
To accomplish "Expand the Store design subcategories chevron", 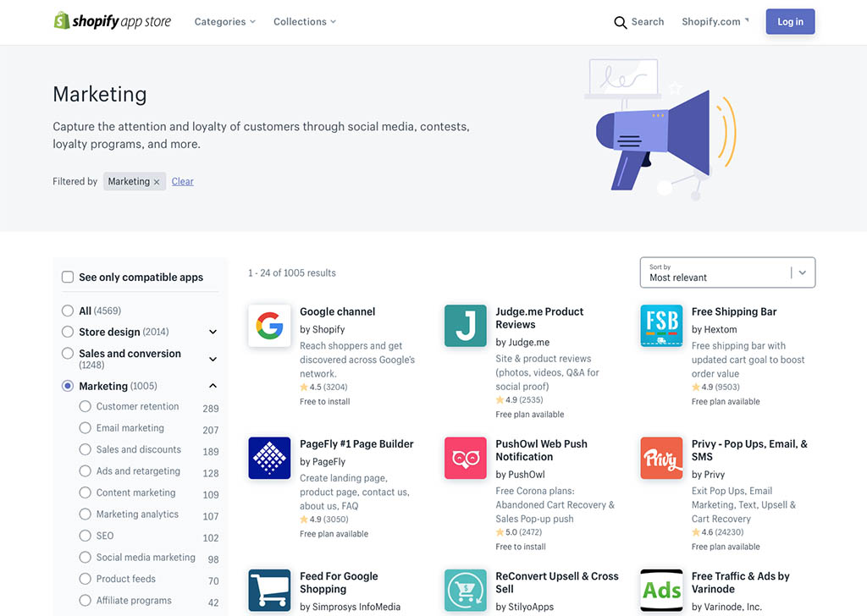I will 213,332.
